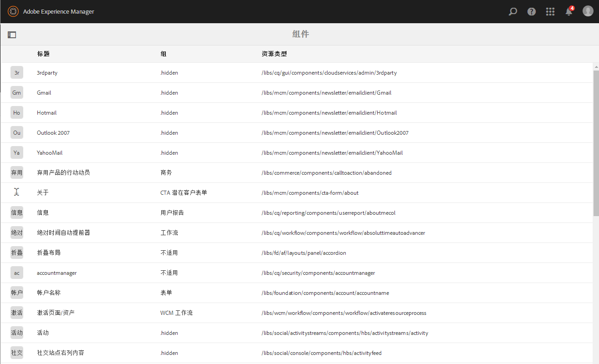The image size is (599, 364).
Task: Sort by the '标题' column header
Action: coord(43,54)
